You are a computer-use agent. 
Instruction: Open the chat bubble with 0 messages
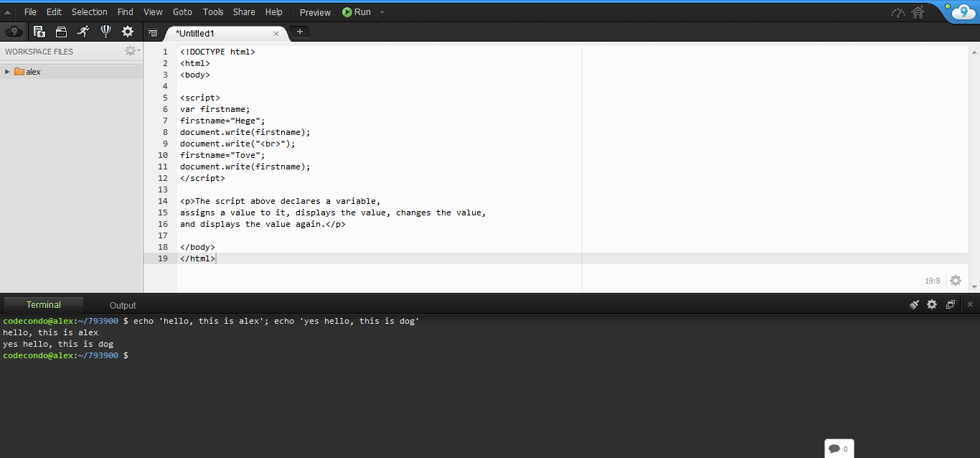click(839, 449)
